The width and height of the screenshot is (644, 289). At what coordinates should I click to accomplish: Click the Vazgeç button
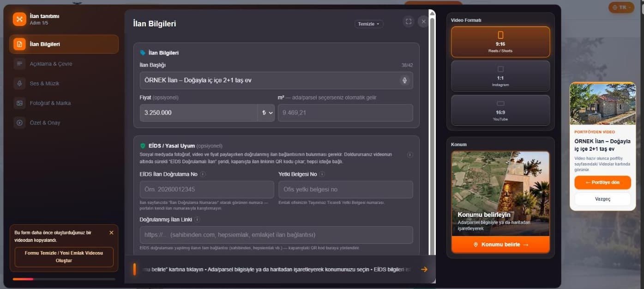click(602, 199)
